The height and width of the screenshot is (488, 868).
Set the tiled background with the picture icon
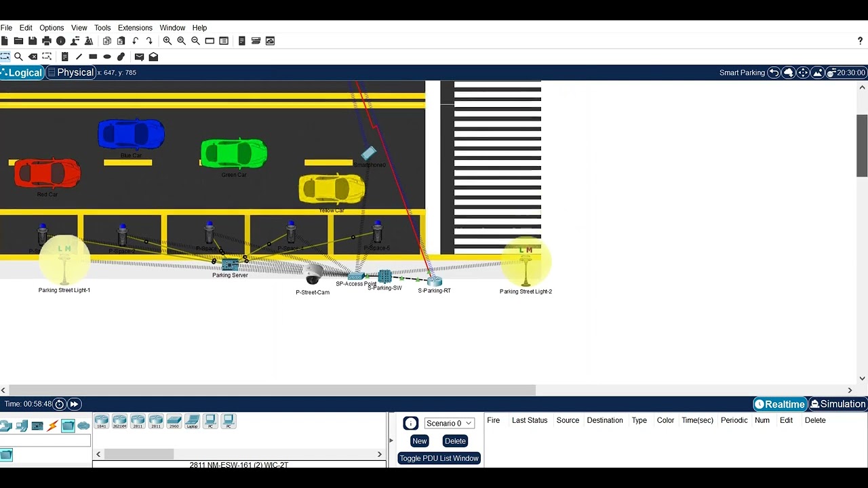pos(817,73)
